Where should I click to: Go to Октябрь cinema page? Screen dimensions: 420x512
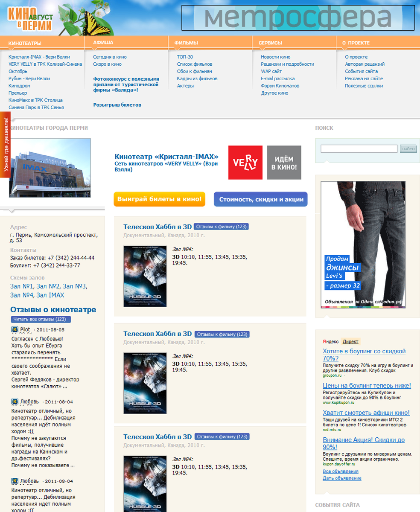[18, 71]
